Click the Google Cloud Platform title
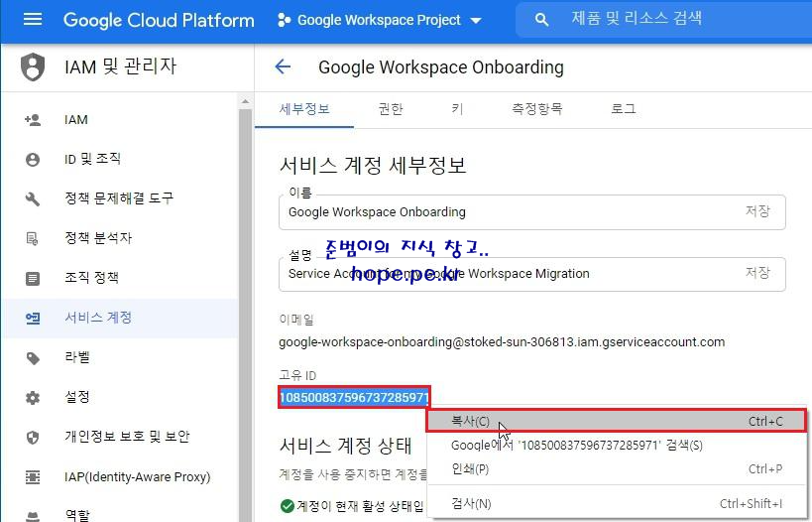This screenshot has width=812, height=522. [x=159, y=20]
